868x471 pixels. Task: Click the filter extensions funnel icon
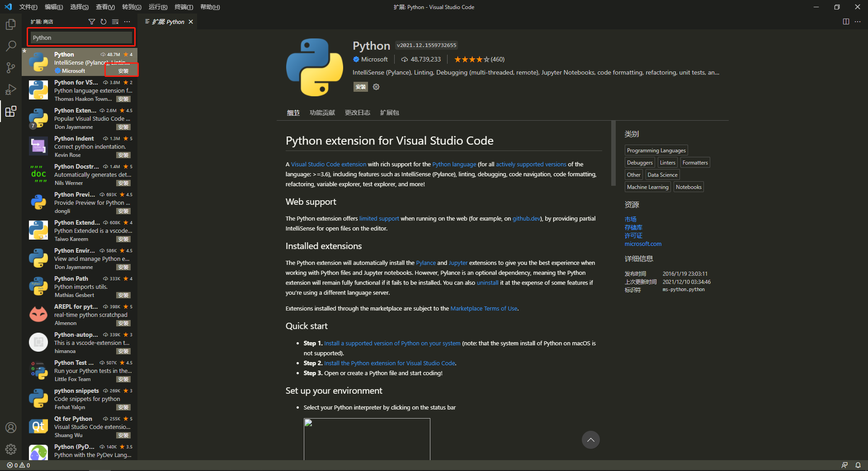[x=92, y=22]
